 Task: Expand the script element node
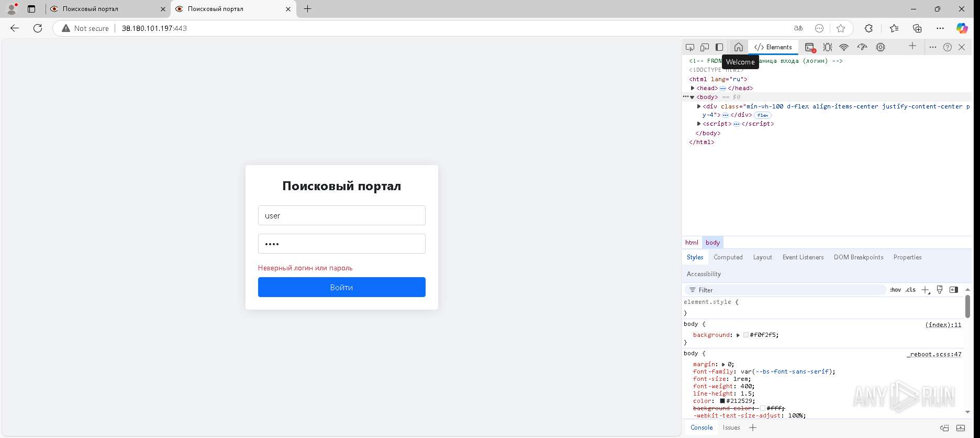pyautogui.click(x=699, y=124)
